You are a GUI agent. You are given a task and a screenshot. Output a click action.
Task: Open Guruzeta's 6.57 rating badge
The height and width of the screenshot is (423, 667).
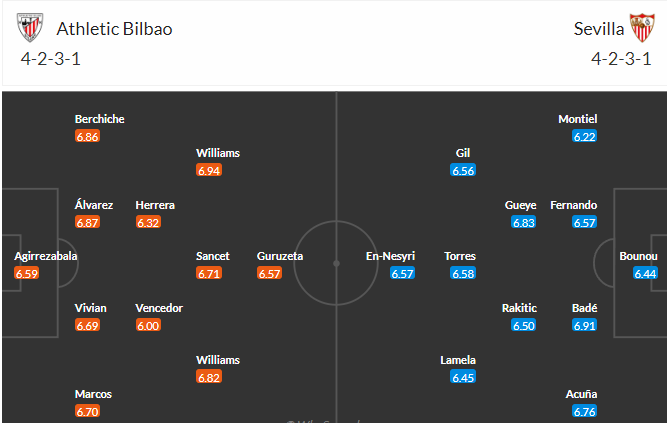(269, 273)
